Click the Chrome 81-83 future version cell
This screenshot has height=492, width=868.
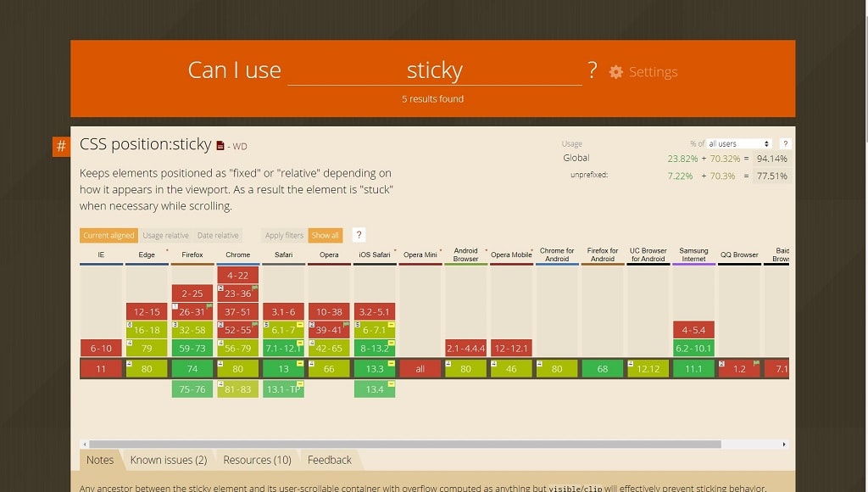click(237, 389)
